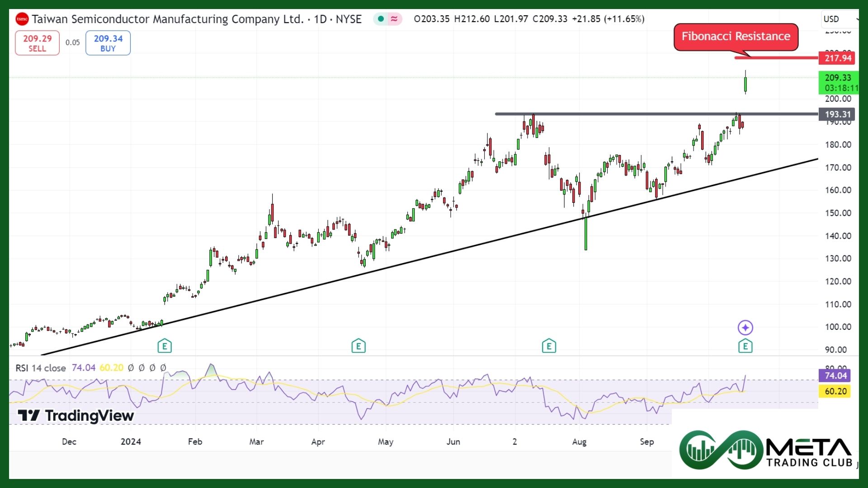Click the 1D interval label
The image size is (868, 488).
pyautogui.click(x=320, y=19)
